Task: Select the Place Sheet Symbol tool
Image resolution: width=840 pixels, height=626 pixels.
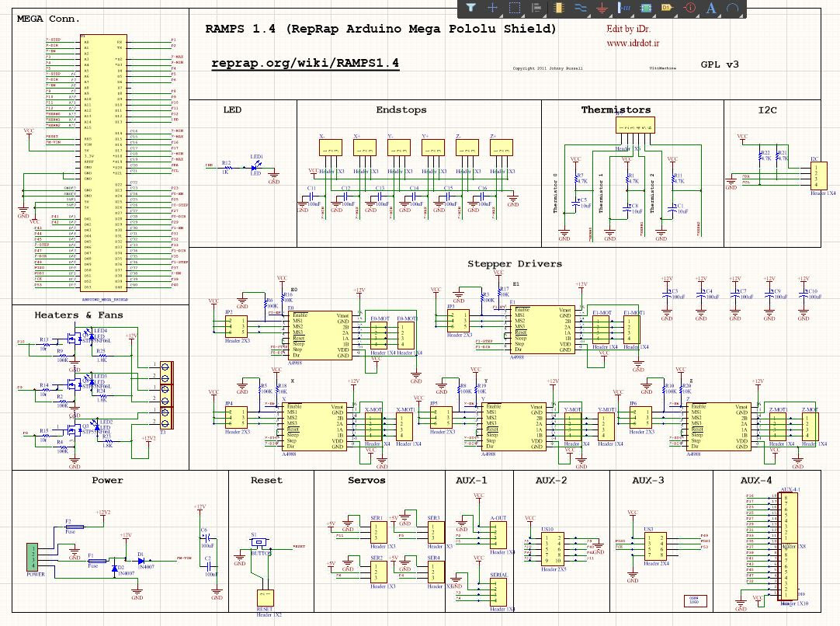Action: click(x=646, y=8)
